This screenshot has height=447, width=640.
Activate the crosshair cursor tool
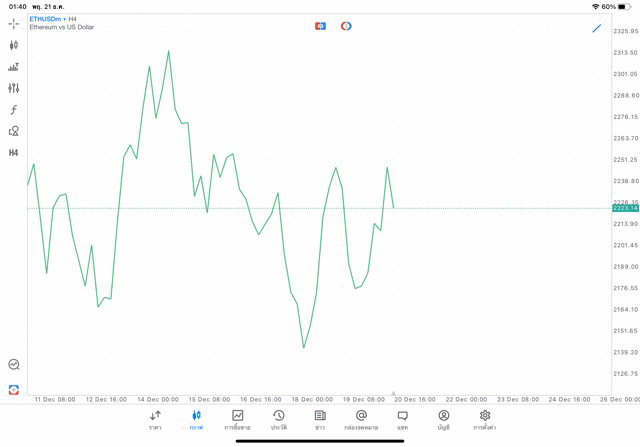point(13,23)
